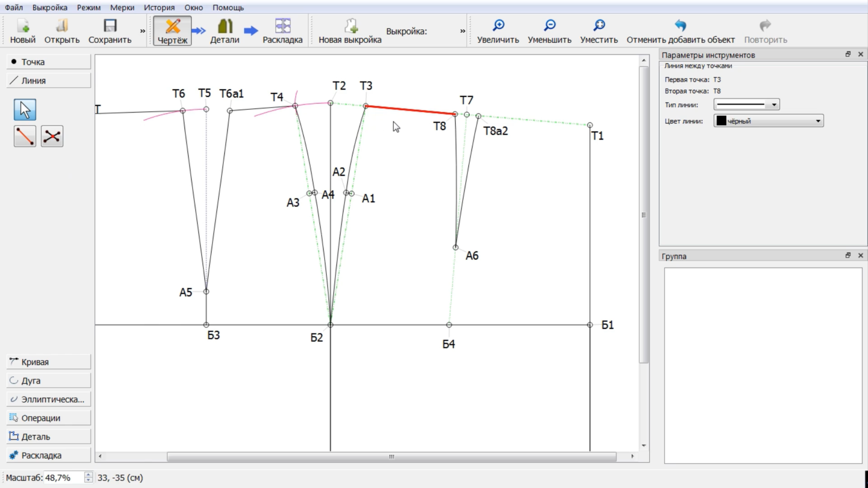Select the red T3–T8 line
The height and width of the screenshot is (488, 868).
[x=410, y=110]
